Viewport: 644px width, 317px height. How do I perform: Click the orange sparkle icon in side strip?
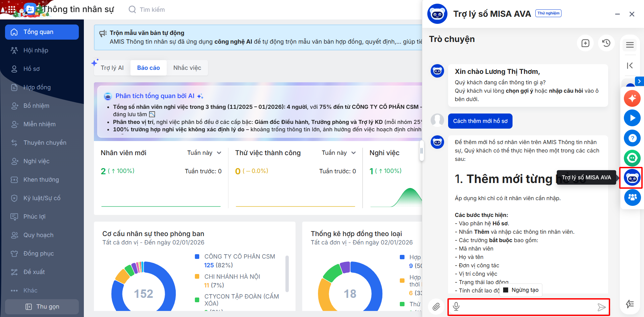pos(632,98)
